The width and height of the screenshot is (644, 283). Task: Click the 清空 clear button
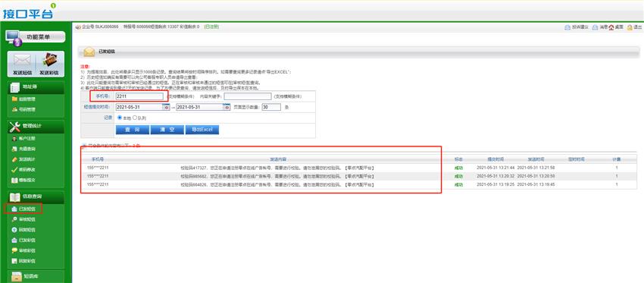167,130
